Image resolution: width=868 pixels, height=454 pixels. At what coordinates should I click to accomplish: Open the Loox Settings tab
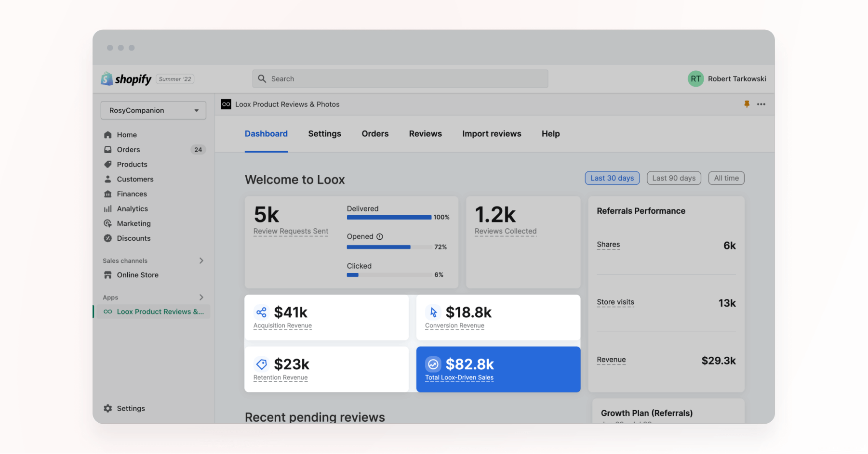(325, 134)
